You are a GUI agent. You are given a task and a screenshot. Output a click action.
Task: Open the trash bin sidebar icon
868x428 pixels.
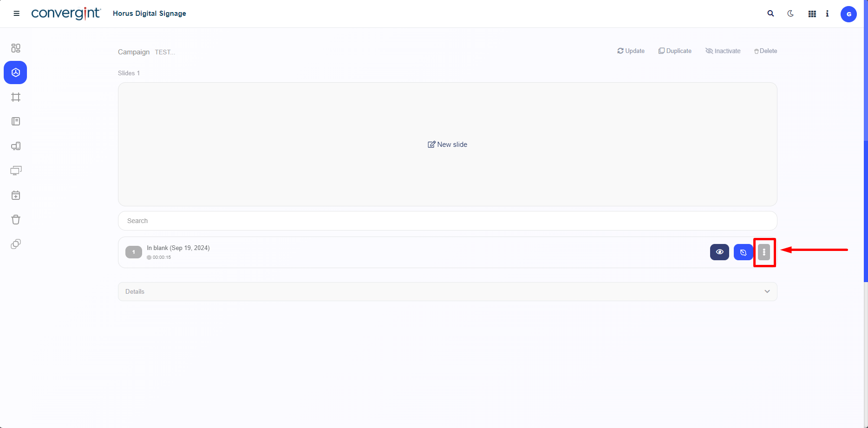coord(16,220)
